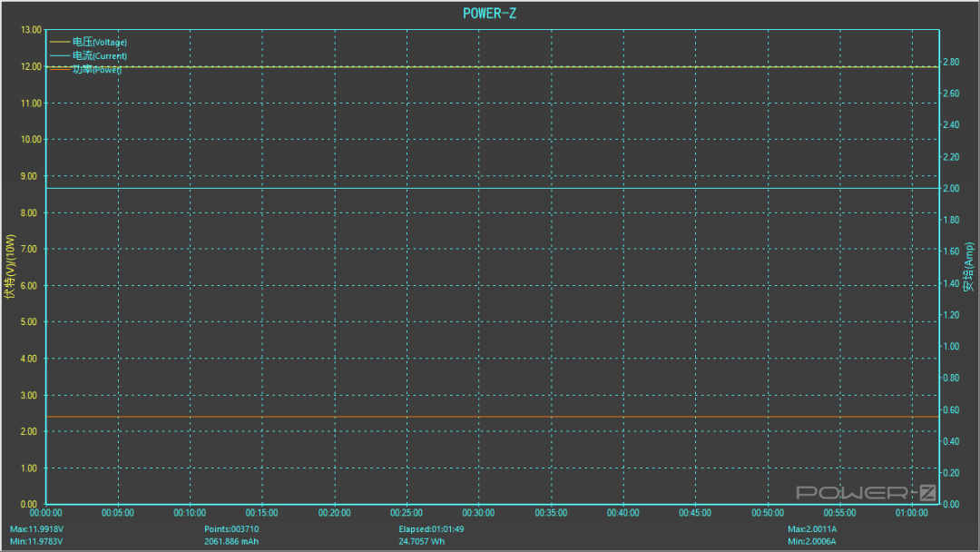Click the 24.7057 Wh energy value

click(x=421, y=541)
